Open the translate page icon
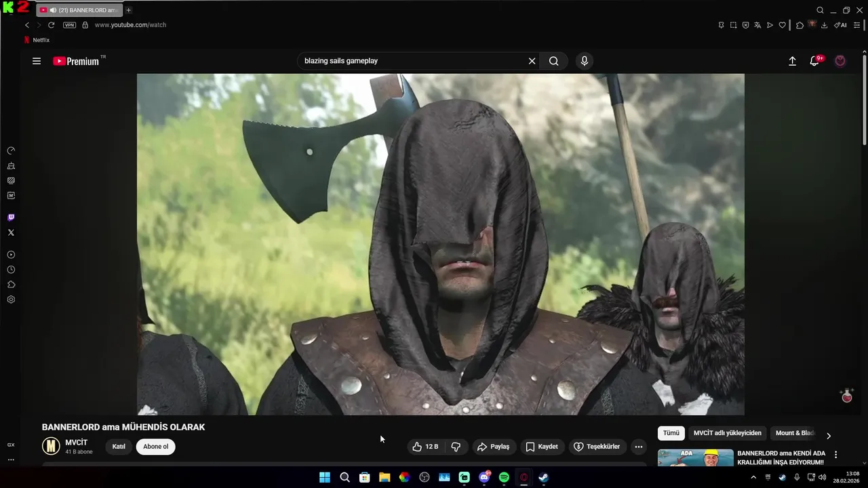Screen dimensions: 868x488 pyautogui.click(x=757, y=25)
